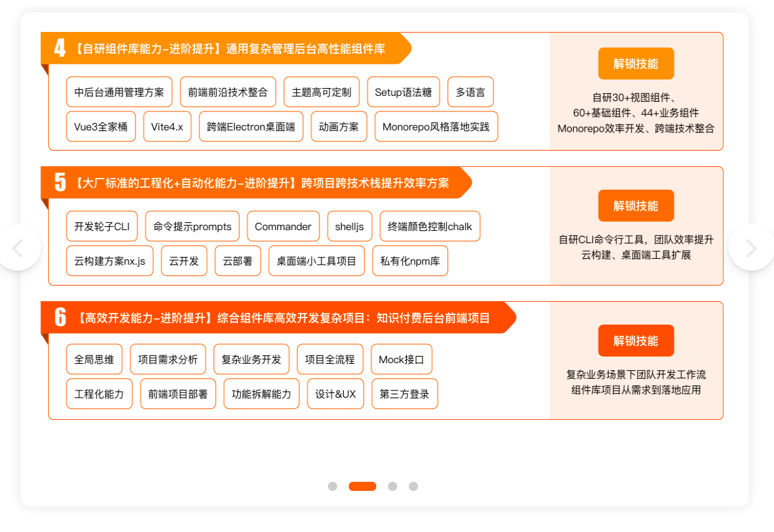The width and height of the screenshot is (774, 532).
Task: Click 解锁技能 button in section 6
Action: coord(636,341)
